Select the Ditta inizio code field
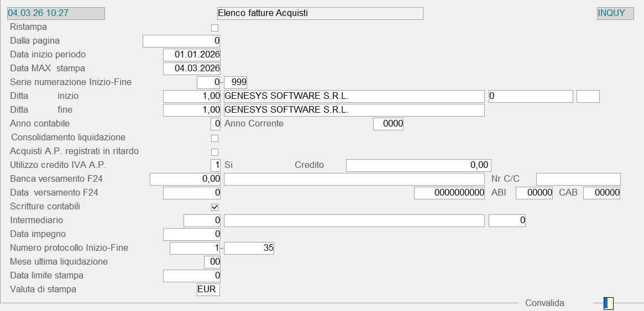The width and height of the screenshot is (644, 311). (x=192, y=96)
